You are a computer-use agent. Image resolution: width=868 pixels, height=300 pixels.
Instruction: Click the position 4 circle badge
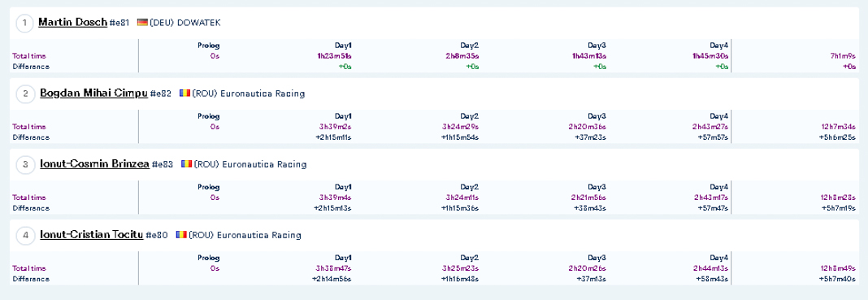(x=25, y=236)
